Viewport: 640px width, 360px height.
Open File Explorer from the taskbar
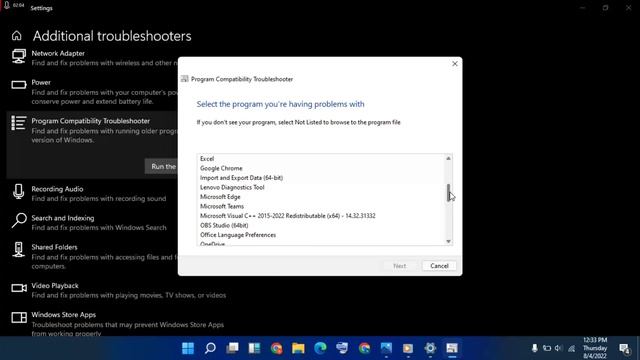coord(298,348)
